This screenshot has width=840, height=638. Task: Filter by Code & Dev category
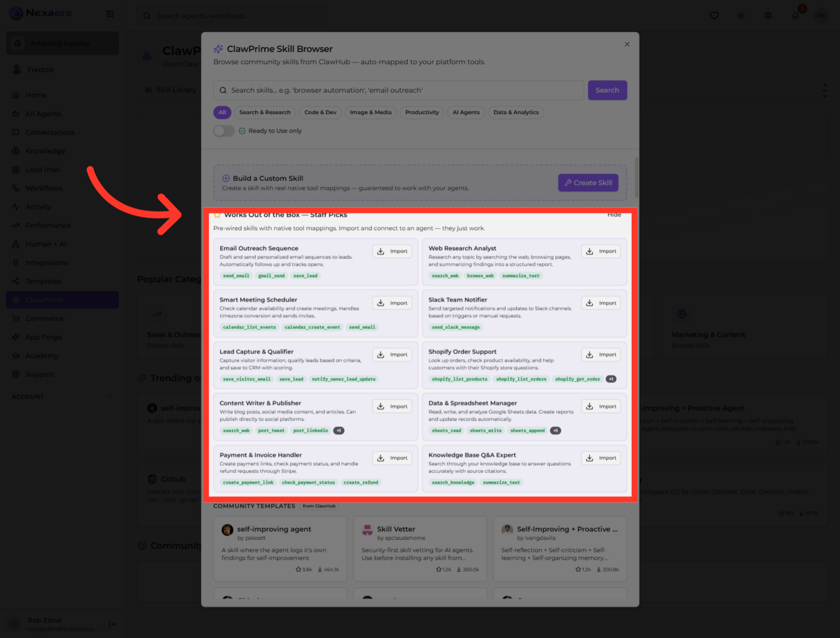coord(320,113)
